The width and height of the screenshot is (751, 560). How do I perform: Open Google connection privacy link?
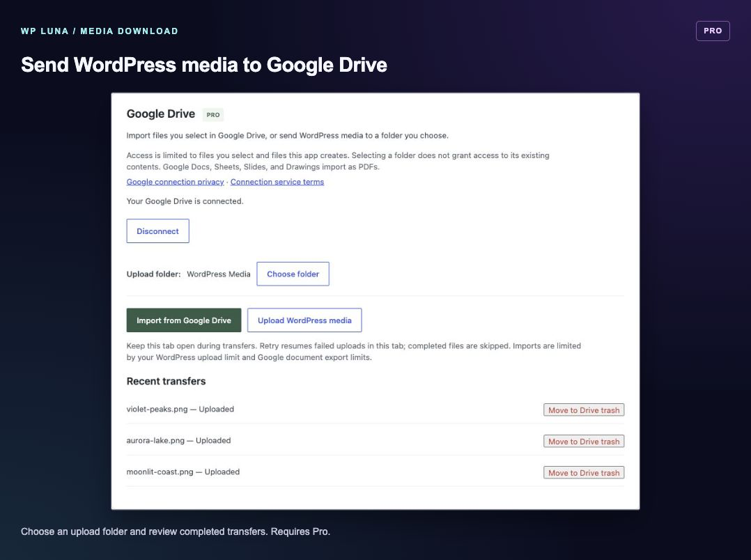pos(176,182)
